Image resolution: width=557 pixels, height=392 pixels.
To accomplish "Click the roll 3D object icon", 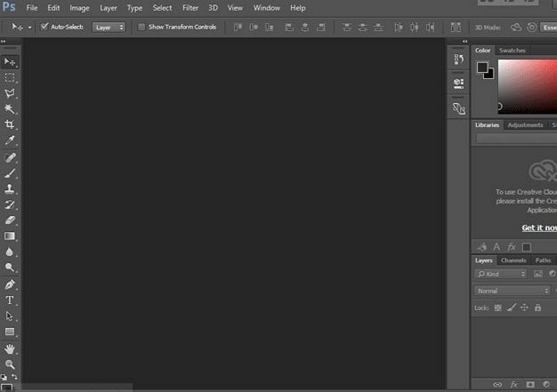I will (532, 27).
